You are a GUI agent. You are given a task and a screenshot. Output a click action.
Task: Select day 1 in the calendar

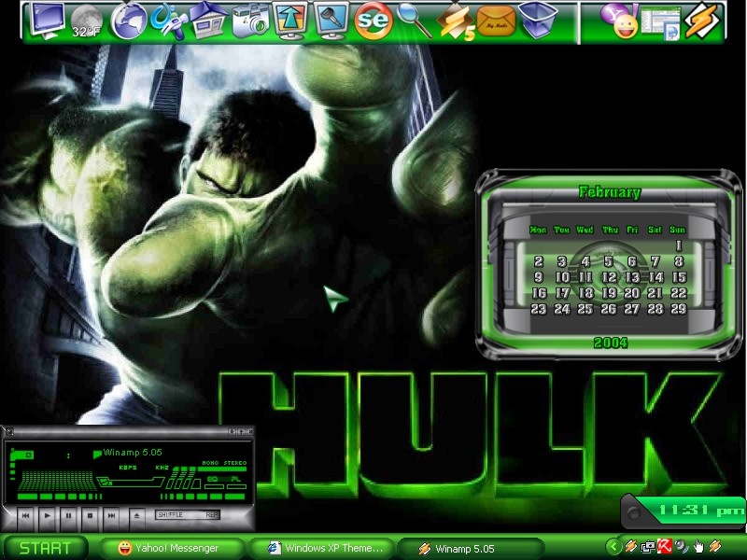(679, 245)
